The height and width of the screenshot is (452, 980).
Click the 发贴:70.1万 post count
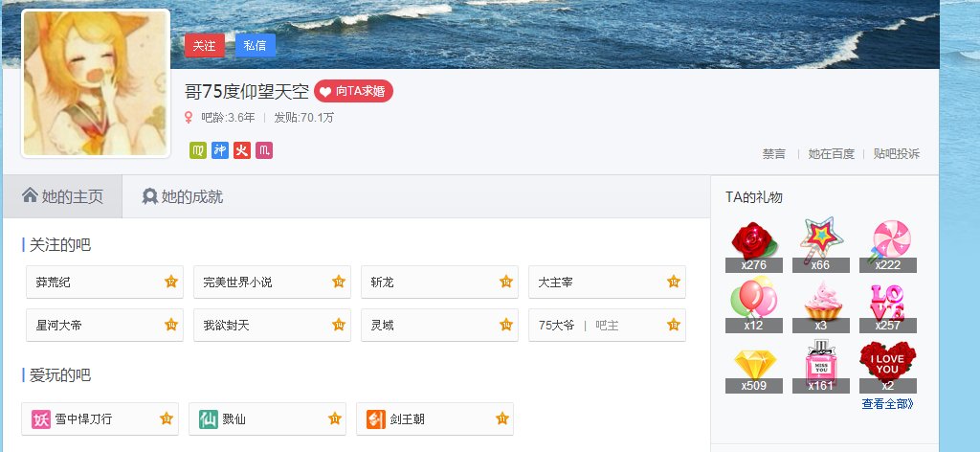point(303,118)
